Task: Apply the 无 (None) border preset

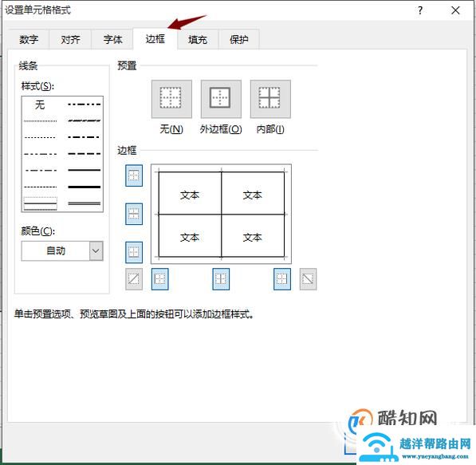Action: (171, 99)
